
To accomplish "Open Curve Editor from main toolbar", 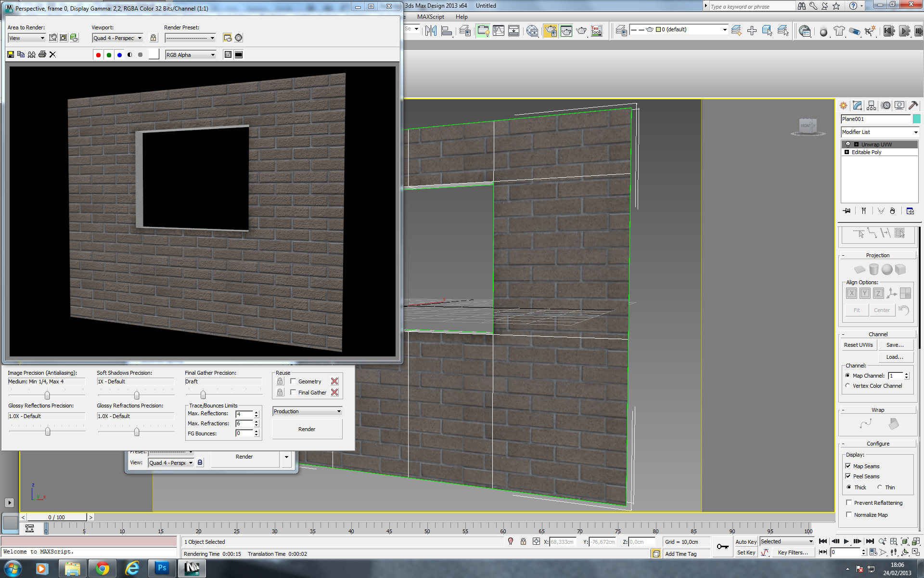I will click(x=499, y=31).
